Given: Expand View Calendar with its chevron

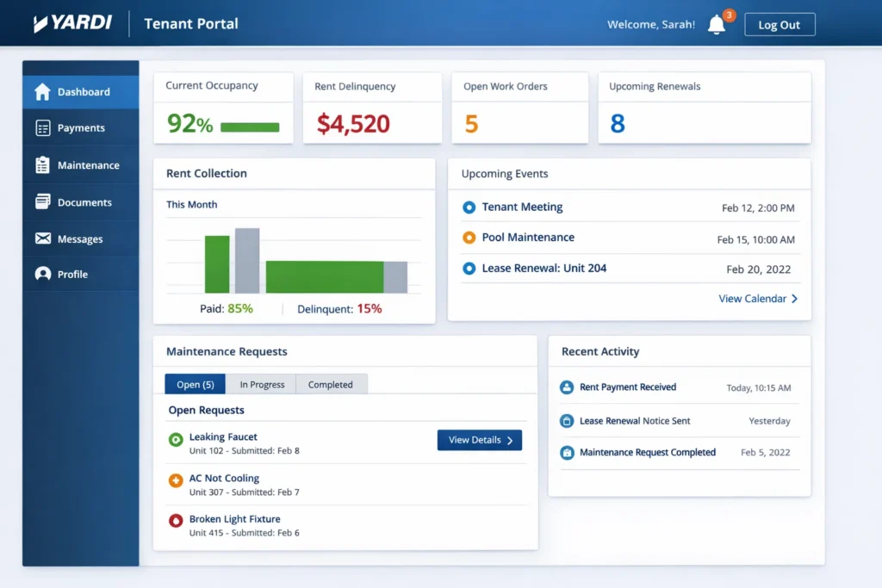Looking at the screenshot, I should point(759,299).
